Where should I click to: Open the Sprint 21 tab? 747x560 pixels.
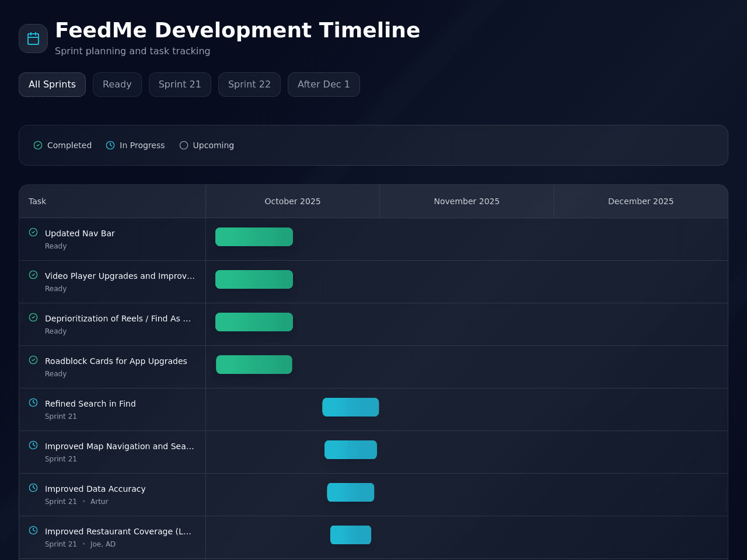(x=180, y=85)
